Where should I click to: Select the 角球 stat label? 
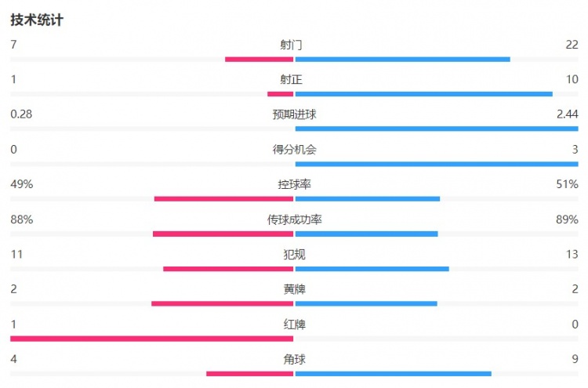[x=294, y=359]
